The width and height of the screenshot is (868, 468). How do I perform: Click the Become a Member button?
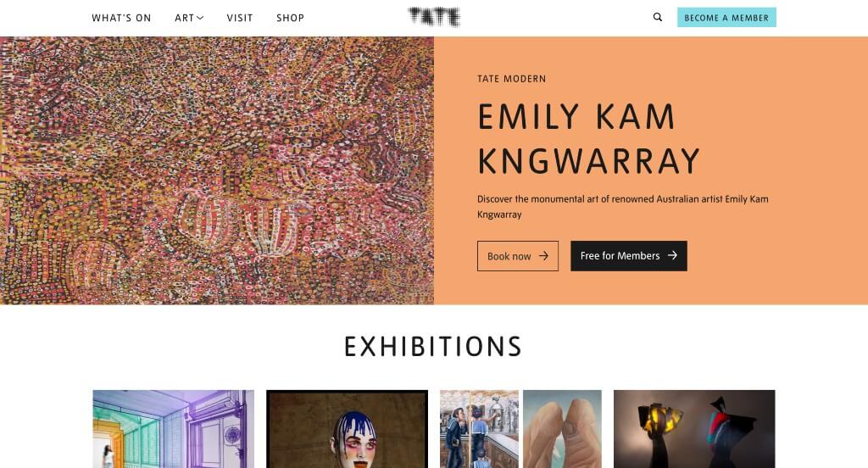click(x=726, y=17)
